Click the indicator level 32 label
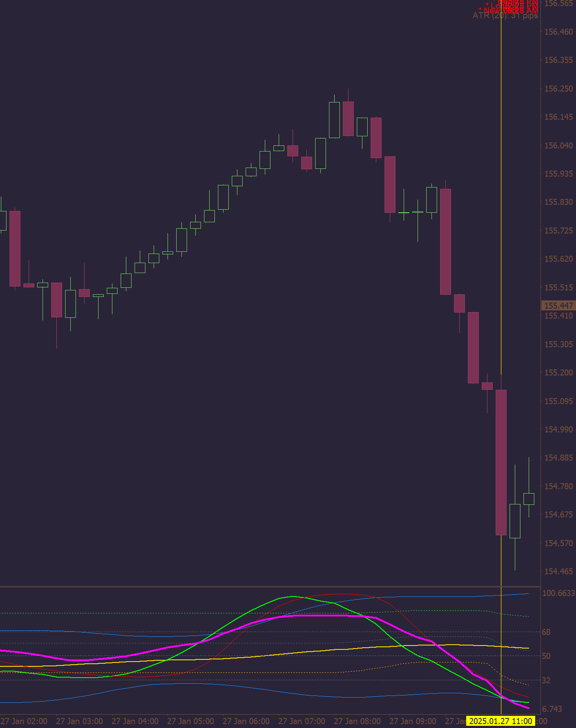This screenshot has width=576, height=728. tap(546, 680)
